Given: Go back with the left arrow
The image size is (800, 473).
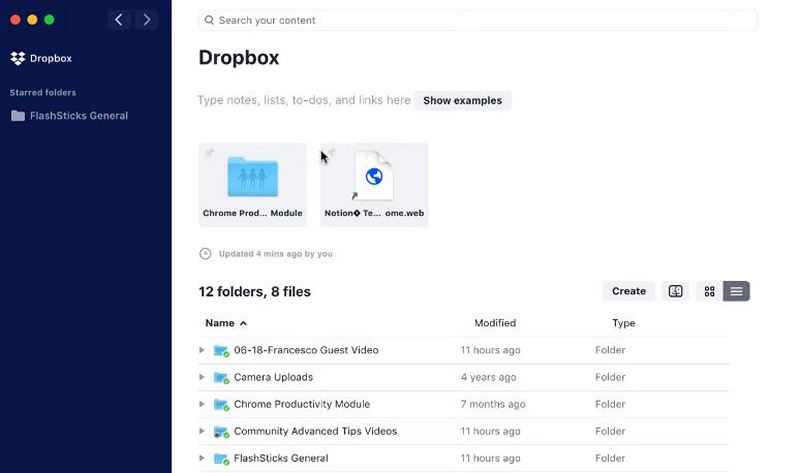Looking at the screenshot, I should (x=119, y=20).
